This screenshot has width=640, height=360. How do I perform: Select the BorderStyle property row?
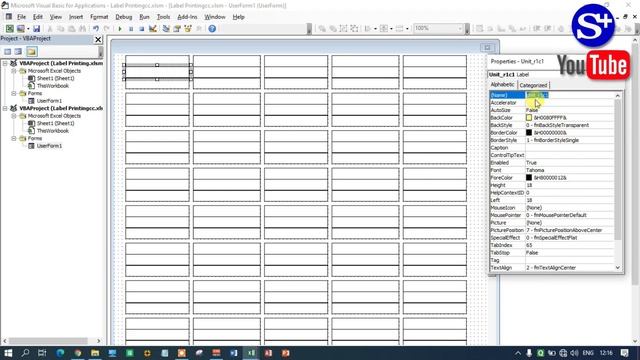[551, 140]
